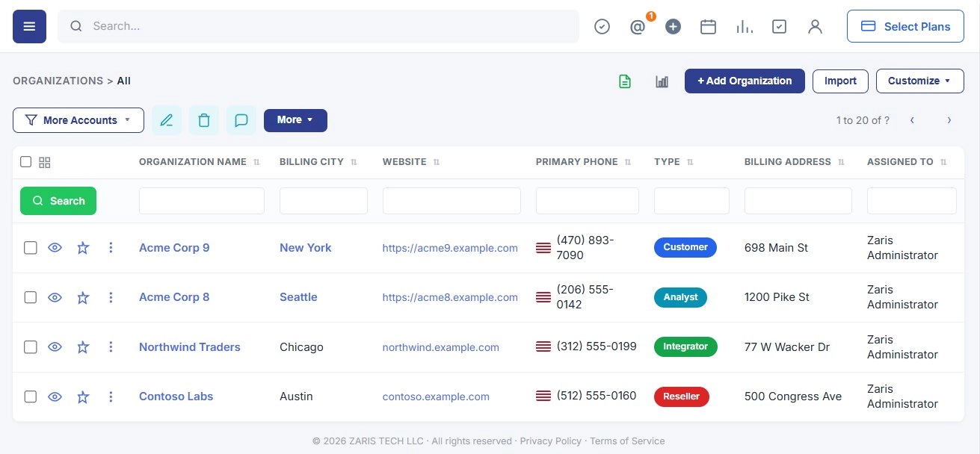Image resolution: width=980 pixels, height=454 pixels.
Task: Tick the Northwind Traders row checkbox
Action: click(x=30, y=347)
